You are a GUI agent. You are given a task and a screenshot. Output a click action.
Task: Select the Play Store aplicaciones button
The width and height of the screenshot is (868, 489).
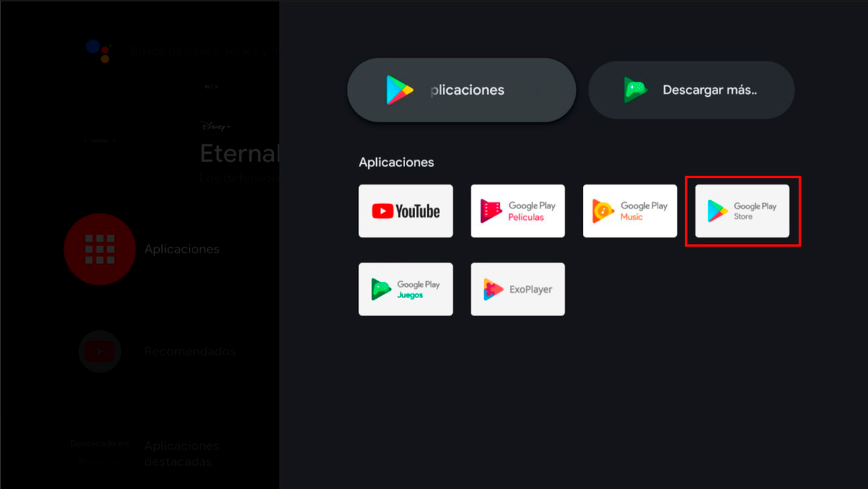tap(461, 90)
